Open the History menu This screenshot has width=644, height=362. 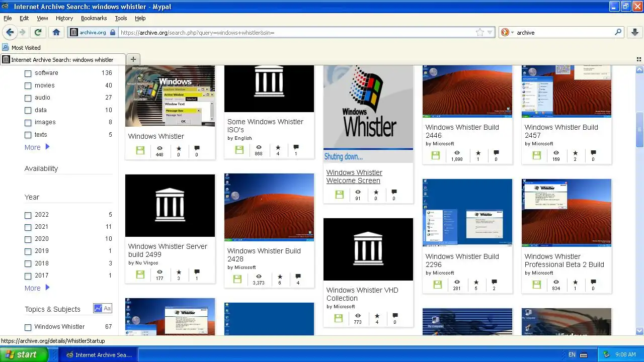coord(64,18)
